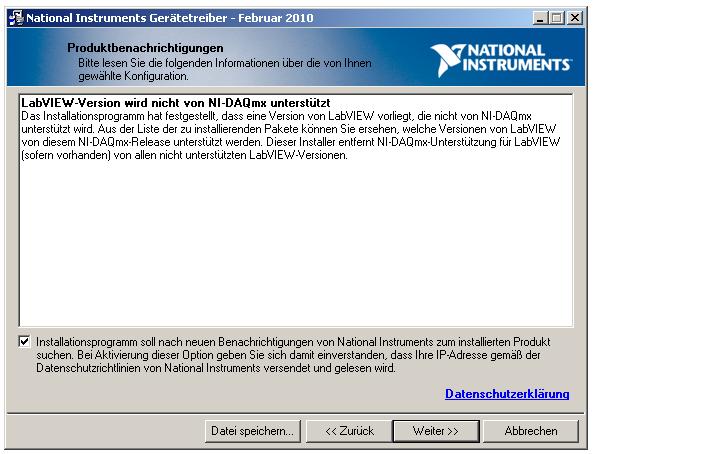Viewport: 720px width, 454px height.
Task: Click the subtitle "Bitte lesen Sie die folgenden Informationen"
Action: click(x=225, y=69)
